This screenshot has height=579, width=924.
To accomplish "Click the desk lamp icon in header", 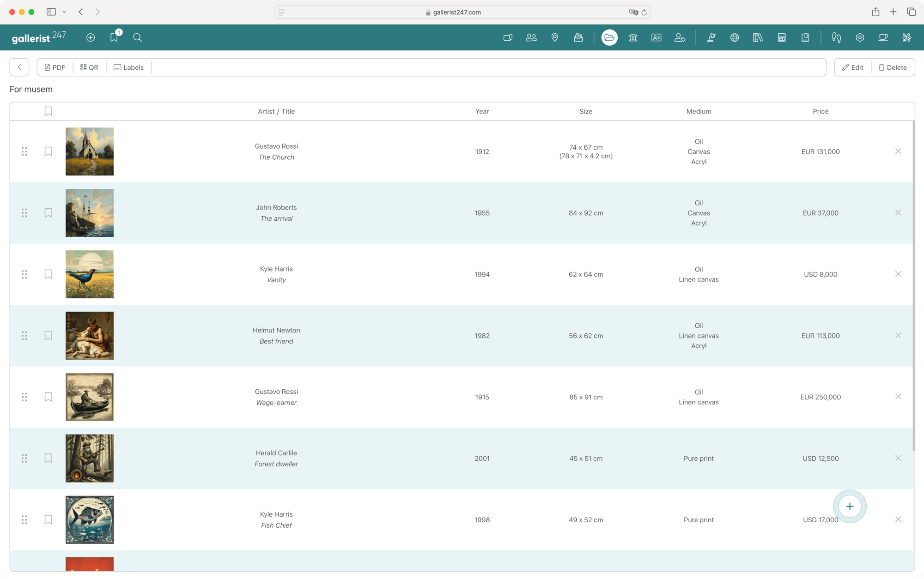I will [x=711, y=37].
